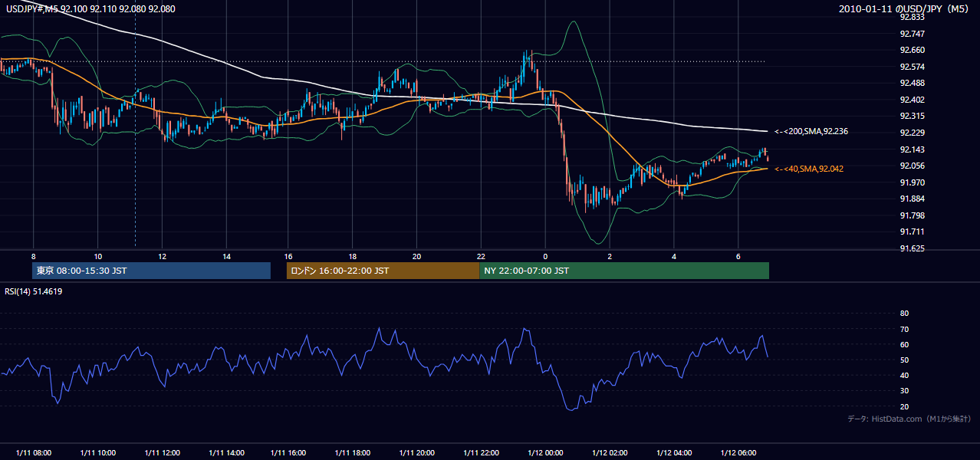Click RSI axis level 60
980x460 pixels.
(x=904, y=344)
